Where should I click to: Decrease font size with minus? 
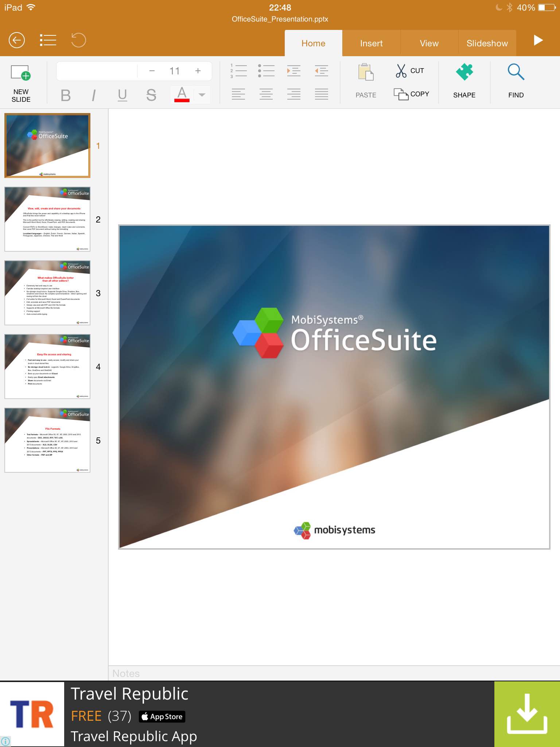[152, 71]
